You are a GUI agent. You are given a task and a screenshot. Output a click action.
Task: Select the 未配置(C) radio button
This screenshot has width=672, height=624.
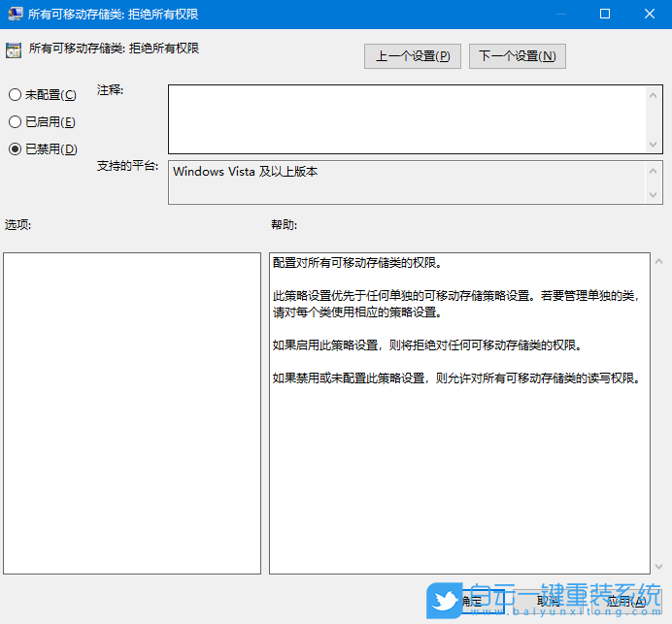coord(42,95)
